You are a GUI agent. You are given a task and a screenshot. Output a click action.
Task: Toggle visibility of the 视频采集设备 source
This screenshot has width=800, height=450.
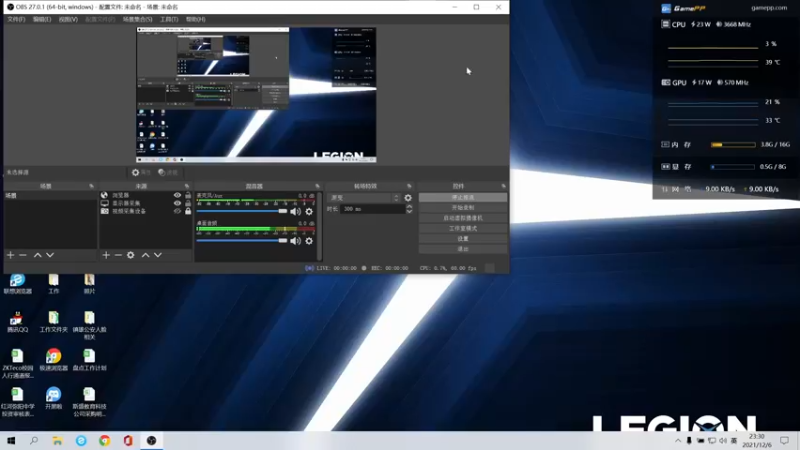[177, 211]
